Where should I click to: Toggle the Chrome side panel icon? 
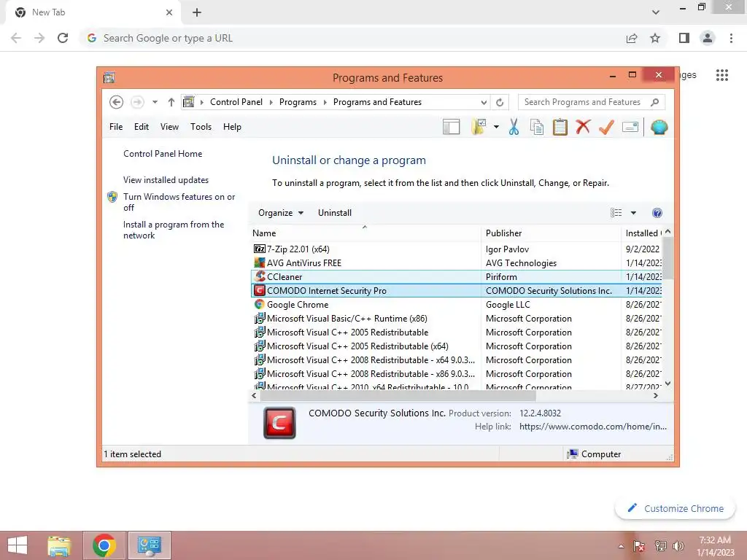click(x=684, y=38)
